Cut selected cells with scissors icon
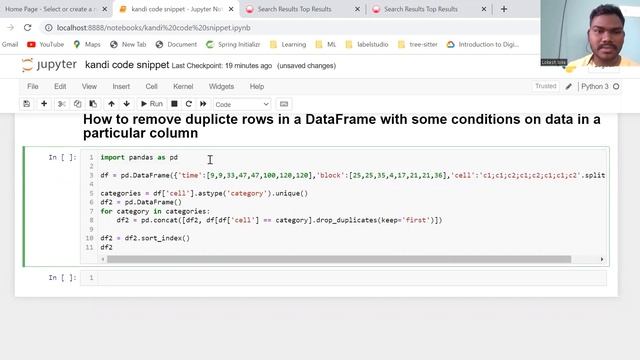Image resolution: width=640 pixels, height=360 pixels. point(62,104)
